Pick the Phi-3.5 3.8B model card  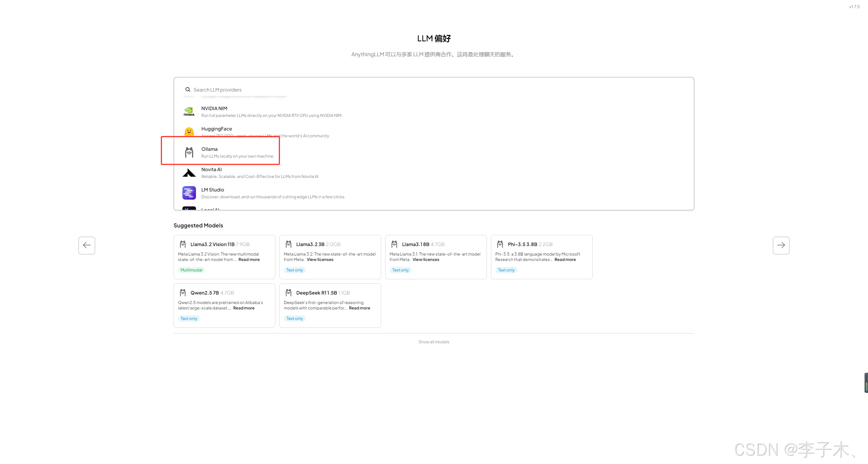tap(541, 257)
